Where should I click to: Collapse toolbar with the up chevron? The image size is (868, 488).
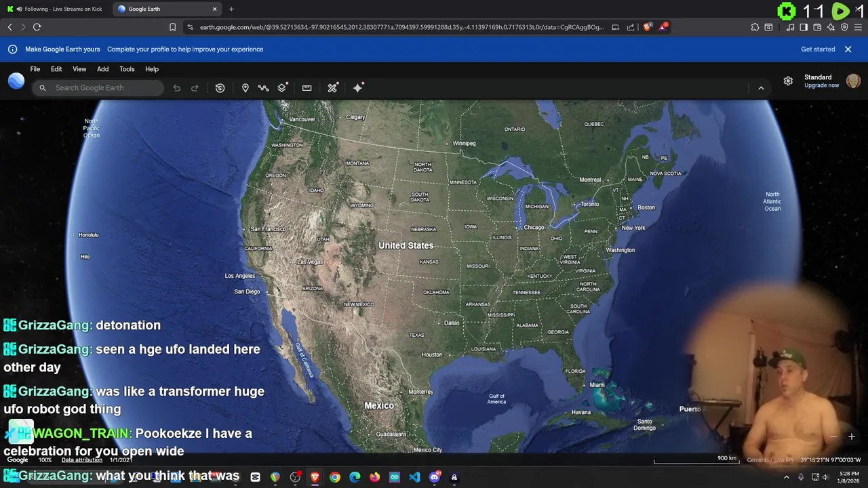[761, 88]
